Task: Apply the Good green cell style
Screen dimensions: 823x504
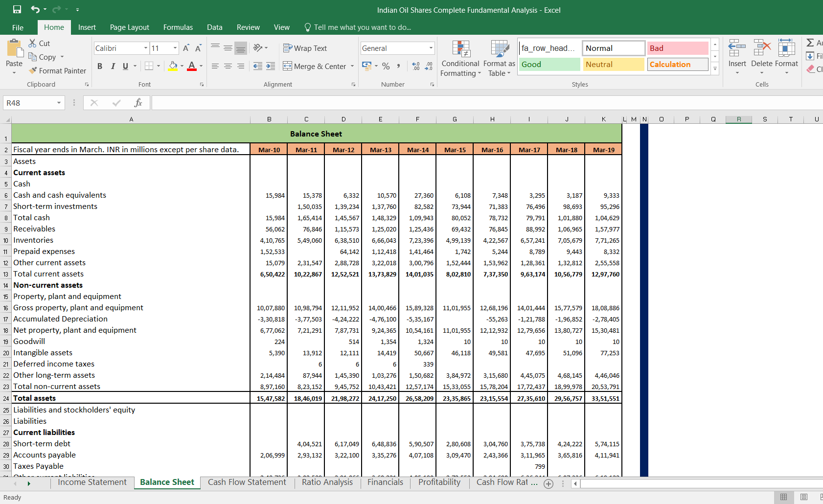Action: pos(549,64)
